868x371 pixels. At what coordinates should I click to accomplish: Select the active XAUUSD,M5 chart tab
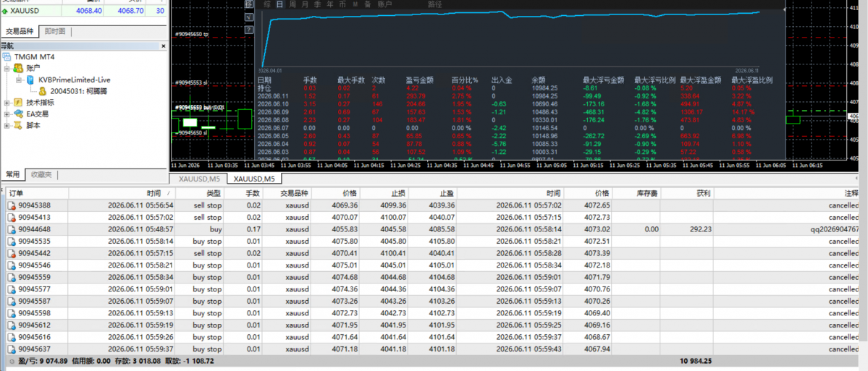click(255, 179)
